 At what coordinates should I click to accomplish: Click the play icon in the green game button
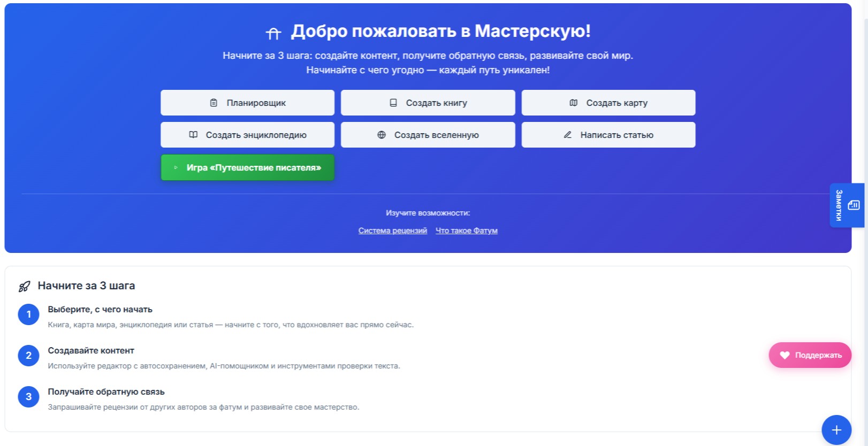(x=176, y=167)
